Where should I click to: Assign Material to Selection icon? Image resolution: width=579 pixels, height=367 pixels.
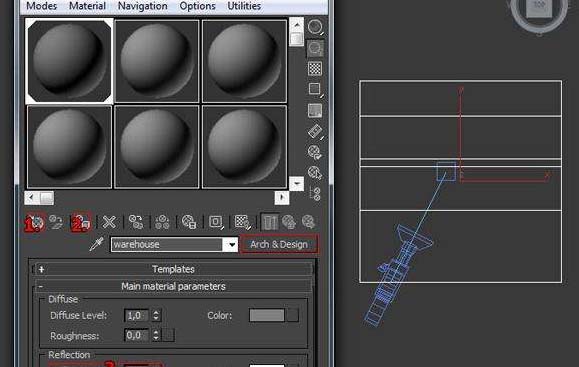(81, 222)
